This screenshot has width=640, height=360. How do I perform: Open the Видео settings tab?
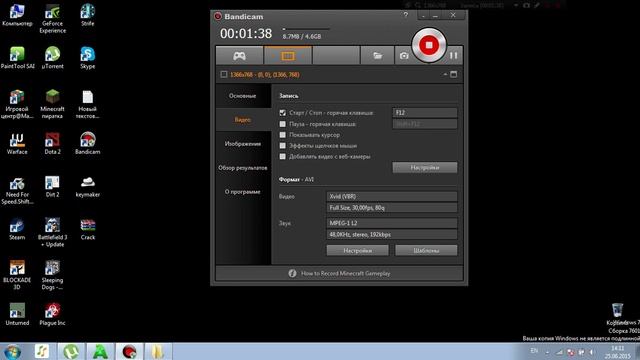pos(243,120)
